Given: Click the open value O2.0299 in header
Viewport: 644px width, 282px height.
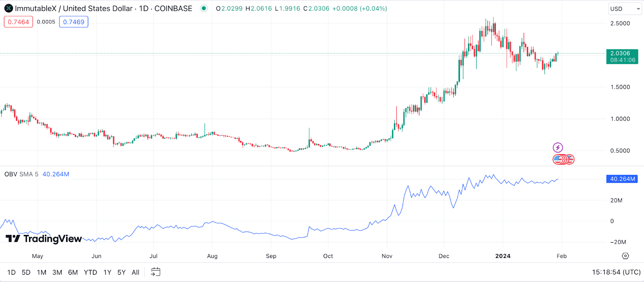Looking at the screenshot, I should tap(229, 8).
